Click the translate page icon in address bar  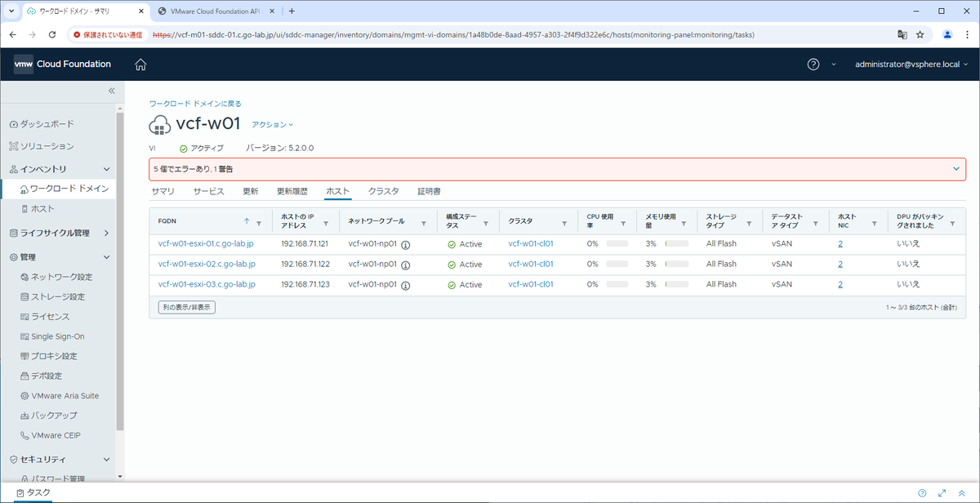902,35
